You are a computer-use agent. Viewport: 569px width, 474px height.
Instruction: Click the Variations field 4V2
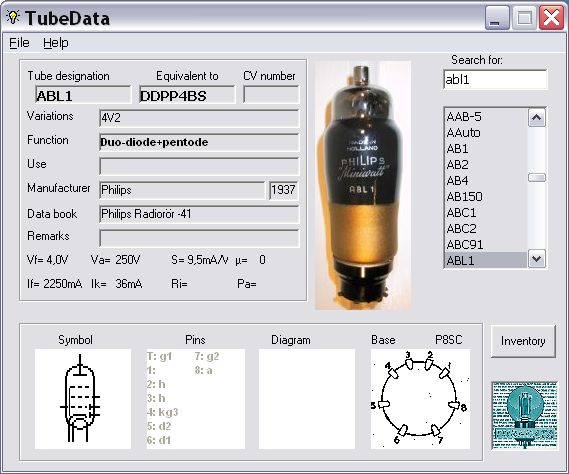pos(199,118)
